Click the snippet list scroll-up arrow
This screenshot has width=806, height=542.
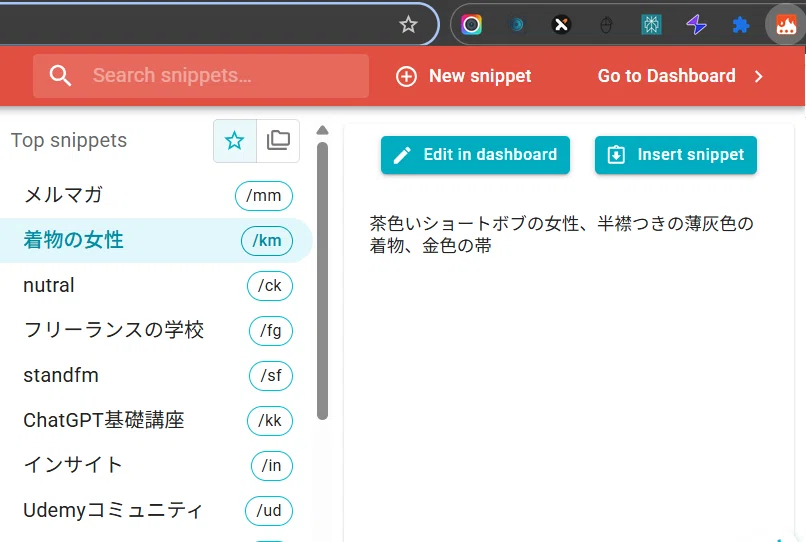pyautogui.click(x=322, y=130)
